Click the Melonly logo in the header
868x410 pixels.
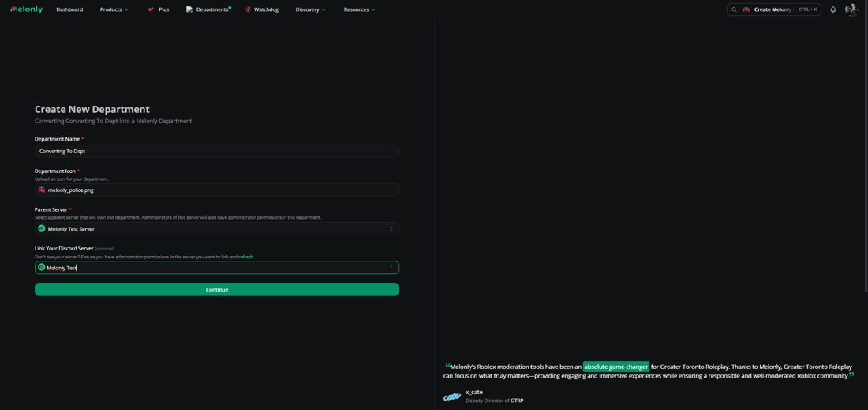(x=26, y=9)
